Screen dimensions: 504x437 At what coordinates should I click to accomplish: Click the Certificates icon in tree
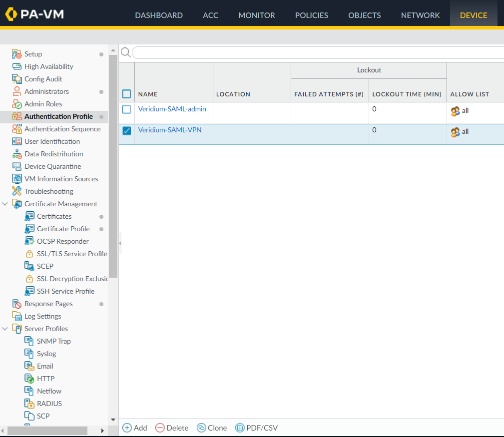coord(29,216)
